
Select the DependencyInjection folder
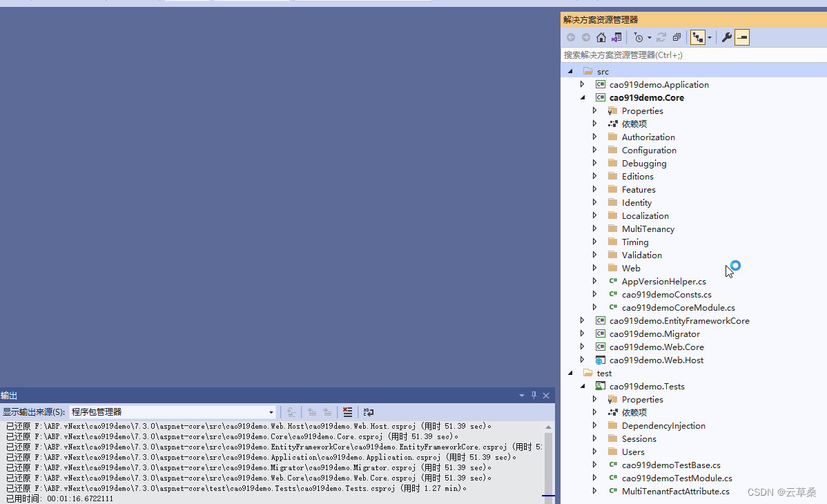pyautogui.click(x=663, y=425)
